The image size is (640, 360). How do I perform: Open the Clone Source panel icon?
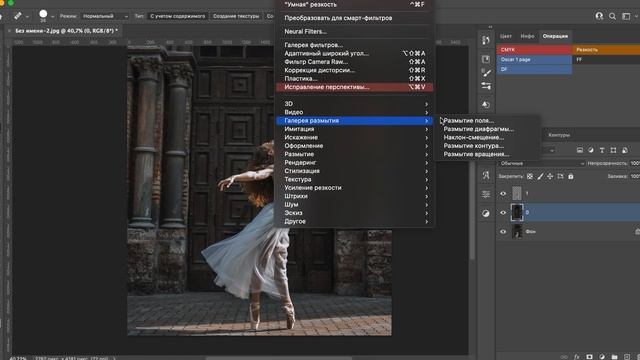tap(486, 104)
